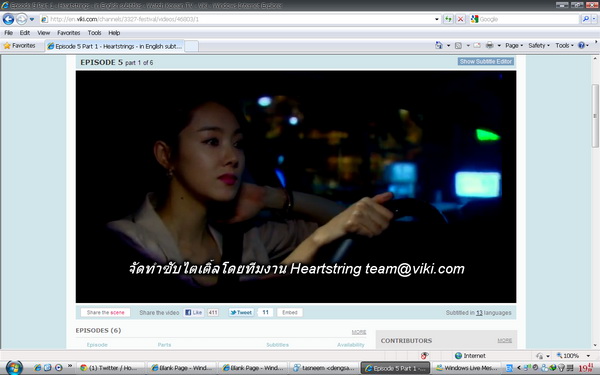The height and width of the screenshot is (375, 600).
Task: Switch to Windows Live Messenger taskbar window
Action: tap(467, 368)
